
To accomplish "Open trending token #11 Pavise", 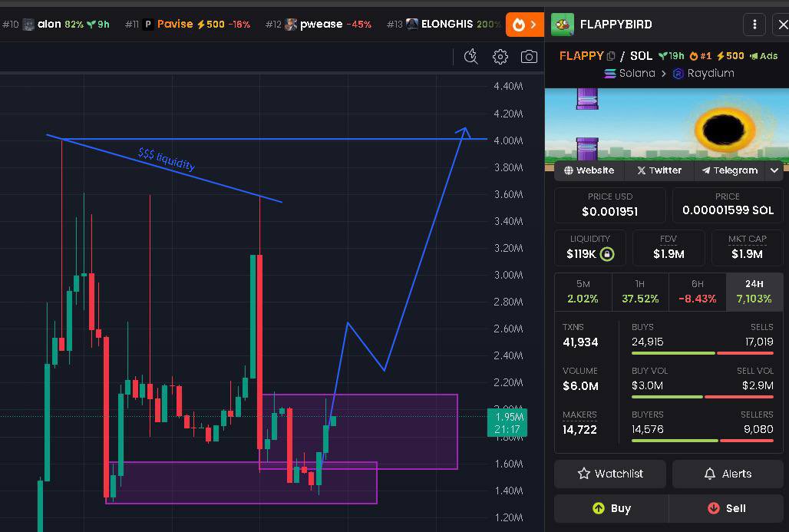I will tap(187, 24).
